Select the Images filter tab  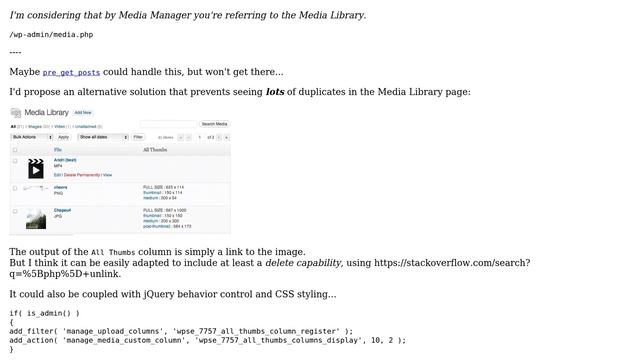tap(35, 127)
